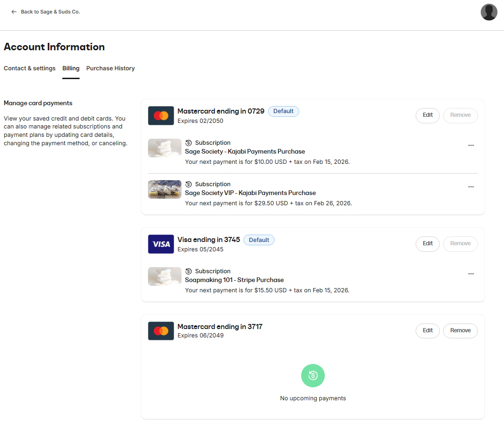The width and height of the screenshot is (504, 424).
Task: Click the back arrow icon to Sage & Suds Co.
Action: click(x=14, y=12)
